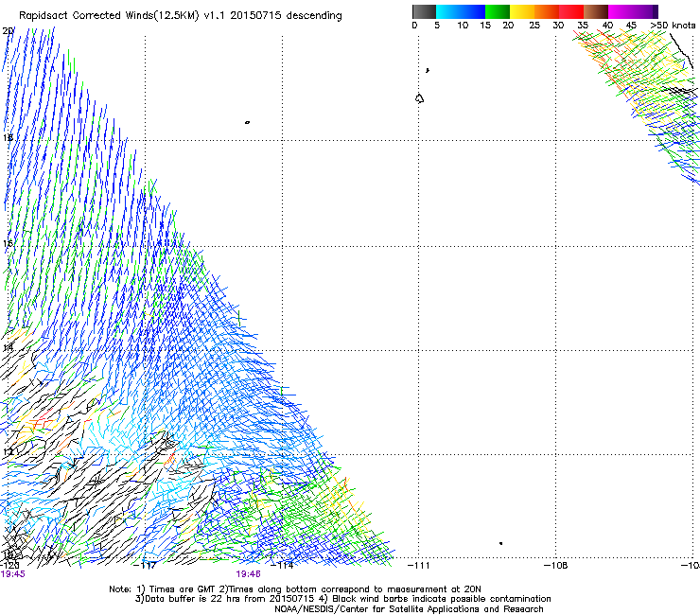The image size is (700, 615).
Task: Click the 'Data buffer is 22 hrs' note line
Action: 342,599
